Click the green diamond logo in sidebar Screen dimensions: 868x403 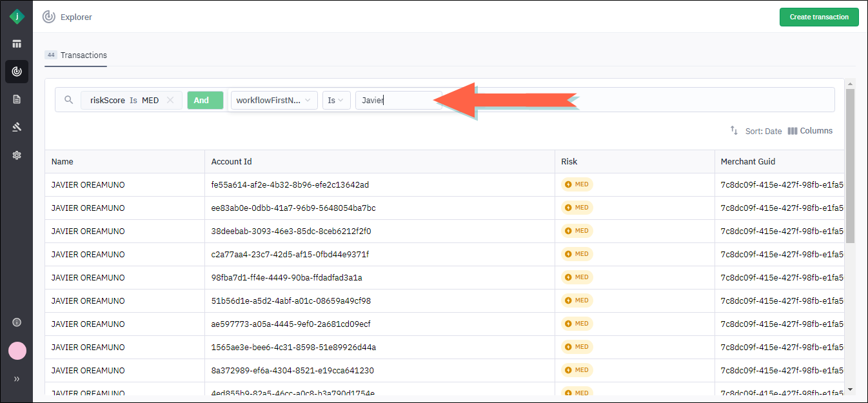(17, 17)
